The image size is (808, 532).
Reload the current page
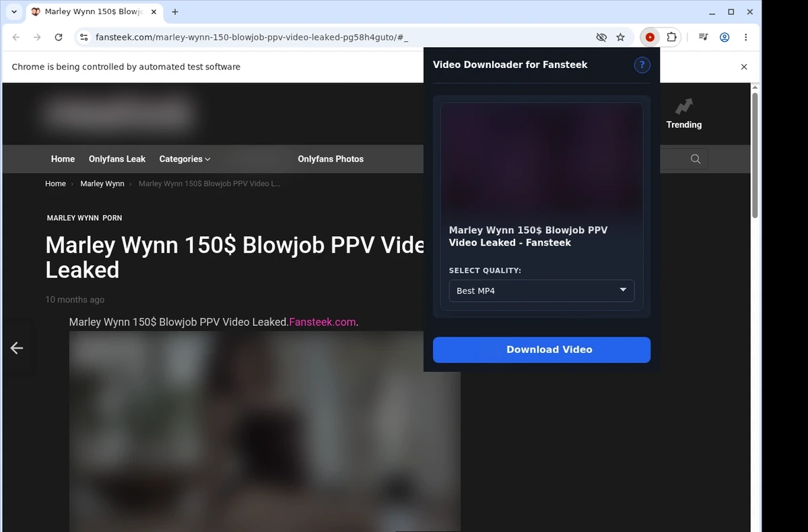59,38
